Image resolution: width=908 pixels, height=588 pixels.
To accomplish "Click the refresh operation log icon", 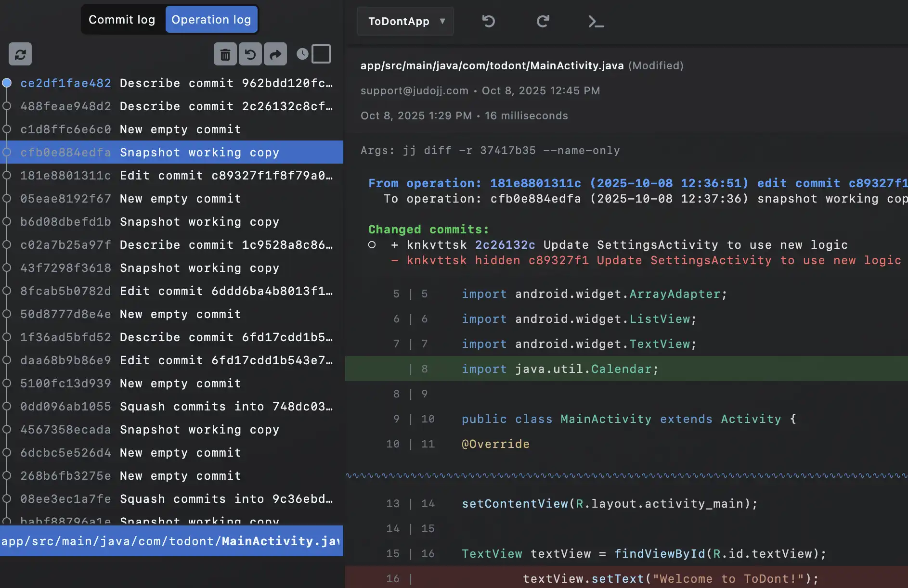I will (x=20, y=54).
